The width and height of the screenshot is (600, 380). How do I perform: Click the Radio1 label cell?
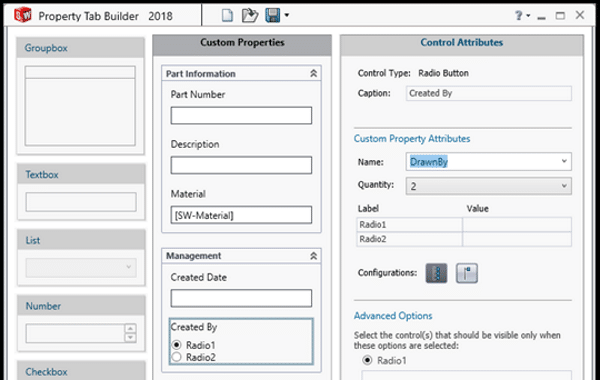[409, 225]
